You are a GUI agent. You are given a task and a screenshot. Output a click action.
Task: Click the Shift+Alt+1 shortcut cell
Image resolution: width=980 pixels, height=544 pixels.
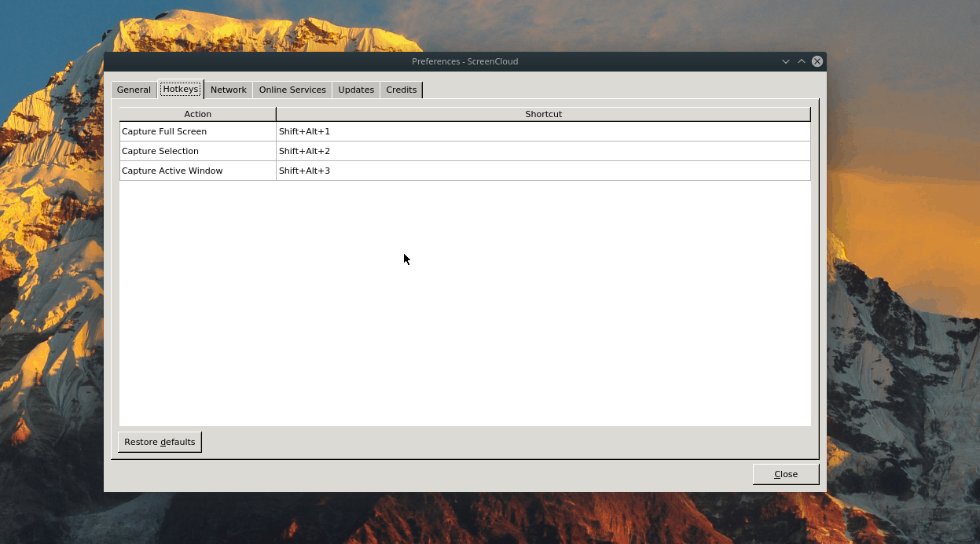(x=543, y=131)
